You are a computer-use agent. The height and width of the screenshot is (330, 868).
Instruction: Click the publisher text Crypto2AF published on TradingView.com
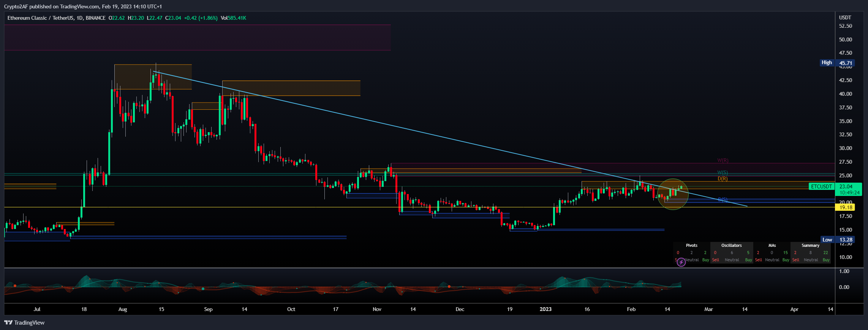[52, 6]
